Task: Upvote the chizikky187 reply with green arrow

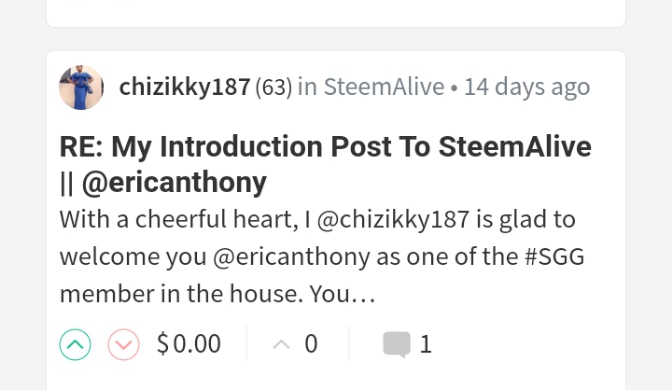Action: pyautogui.click(x=75, y=344)
